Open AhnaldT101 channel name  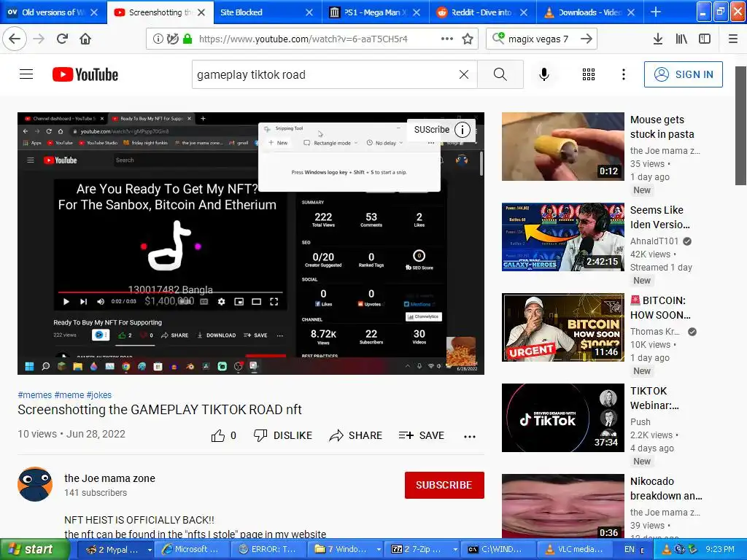tap(654, 241)
